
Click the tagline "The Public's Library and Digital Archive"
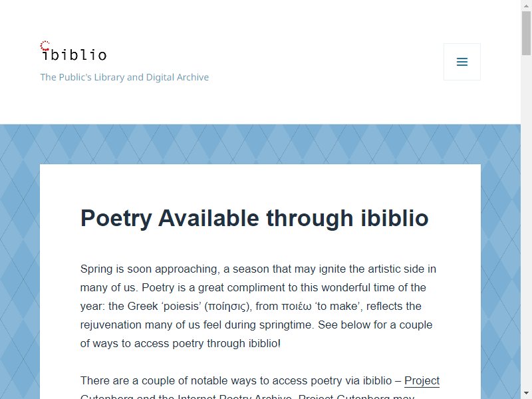pyautogui.click(x=124, y=77)
